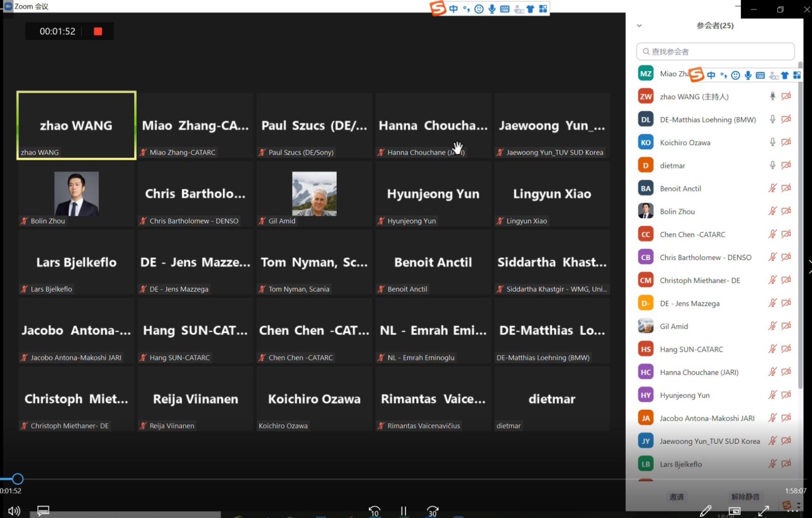Expand the video to full screen
The width and height of the screenshot is (812, 518).
[x=763, y=511]
